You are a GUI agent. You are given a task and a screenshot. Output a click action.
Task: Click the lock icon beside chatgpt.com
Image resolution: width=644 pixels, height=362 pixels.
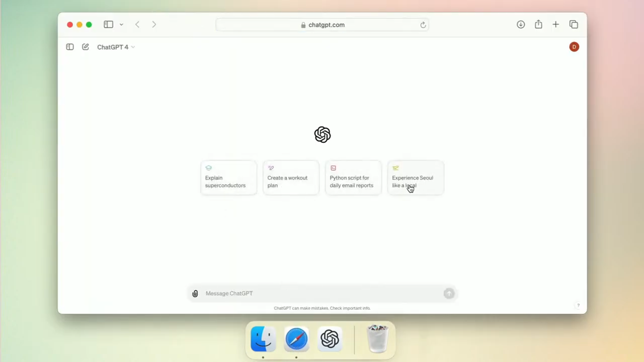point(303,25)
